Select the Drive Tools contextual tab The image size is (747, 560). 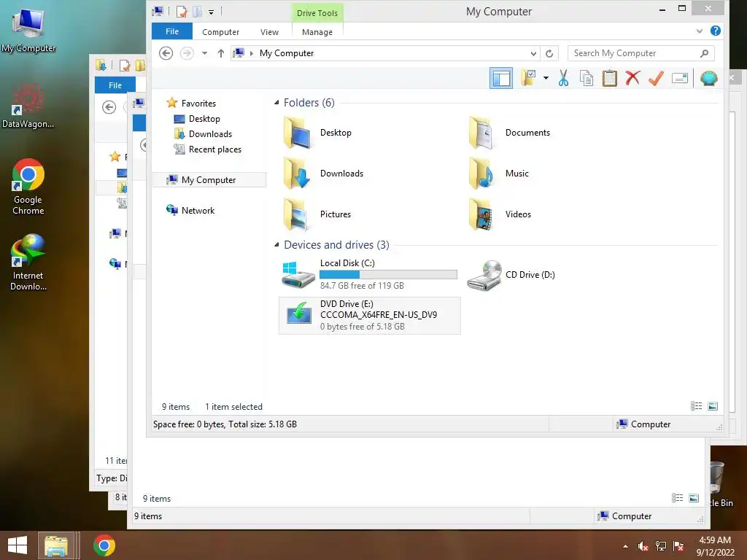[x=317, y=13]
